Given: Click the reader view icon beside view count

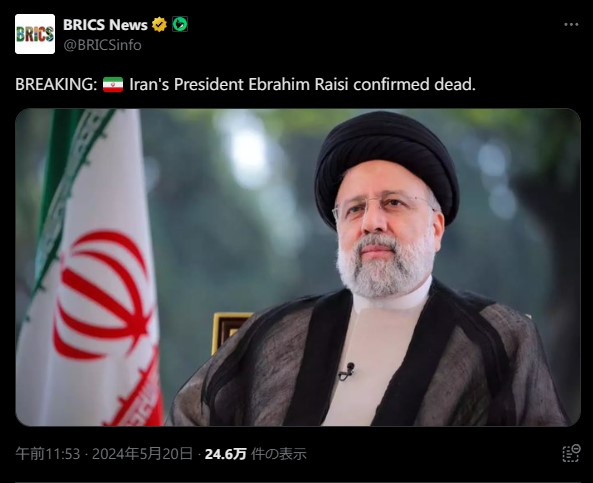Looking at the screenshot, I should (x=571, y=453).
